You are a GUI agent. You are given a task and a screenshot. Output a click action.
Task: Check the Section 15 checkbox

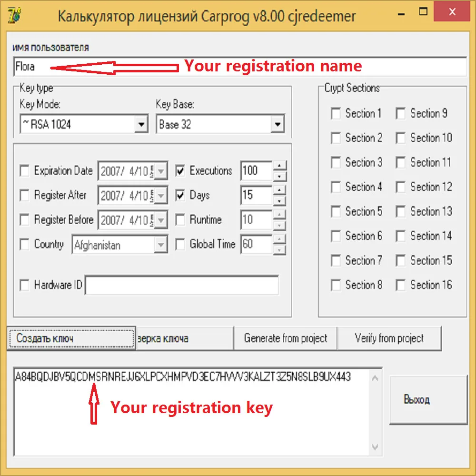coord(400,260)
